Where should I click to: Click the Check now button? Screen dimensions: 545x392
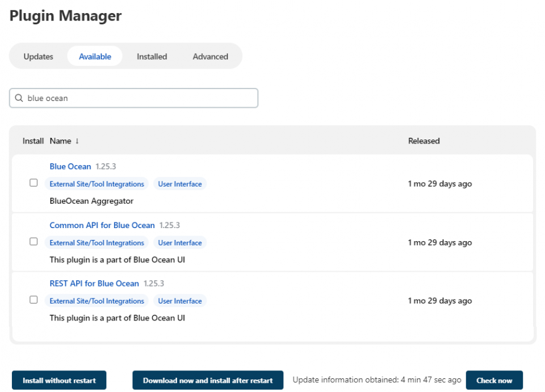coord(494,381)
